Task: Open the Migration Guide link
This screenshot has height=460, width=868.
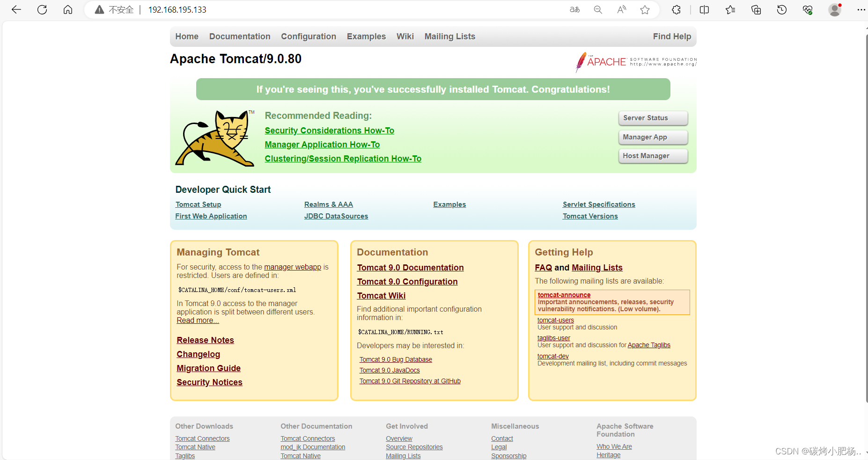Action: (x=208, y=368)
